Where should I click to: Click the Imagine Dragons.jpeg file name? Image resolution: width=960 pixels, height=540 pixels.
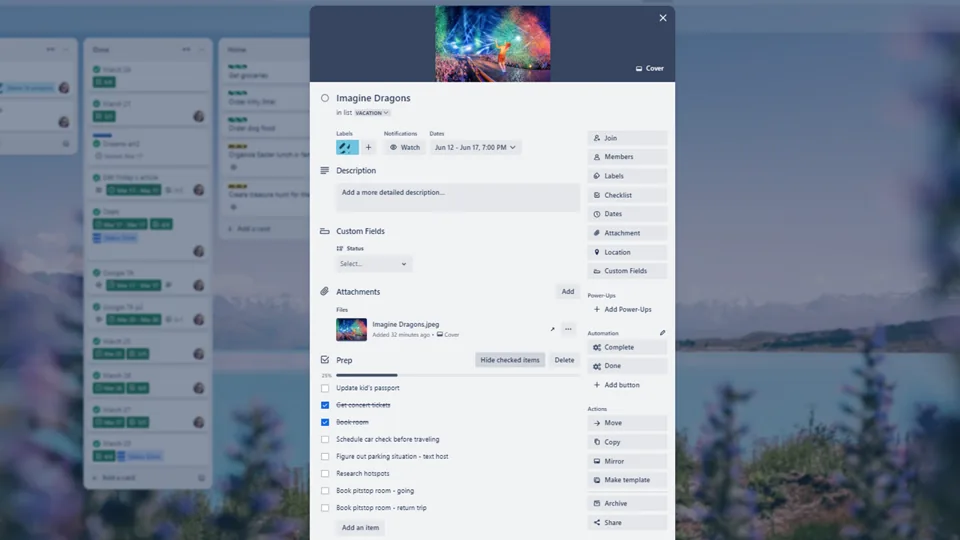[405, 324]
